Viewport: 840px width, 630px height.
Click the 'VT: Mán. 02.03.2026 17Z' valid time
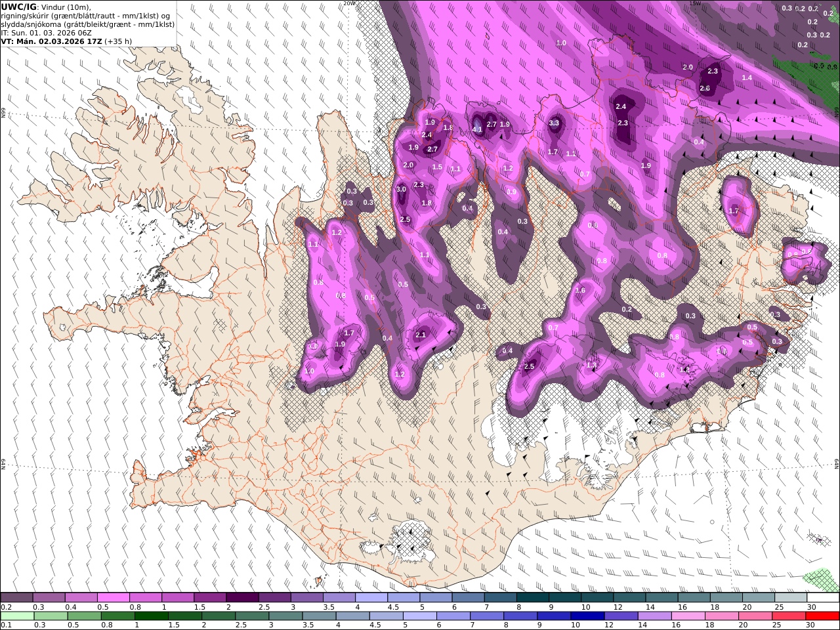[x=51, y=41]
